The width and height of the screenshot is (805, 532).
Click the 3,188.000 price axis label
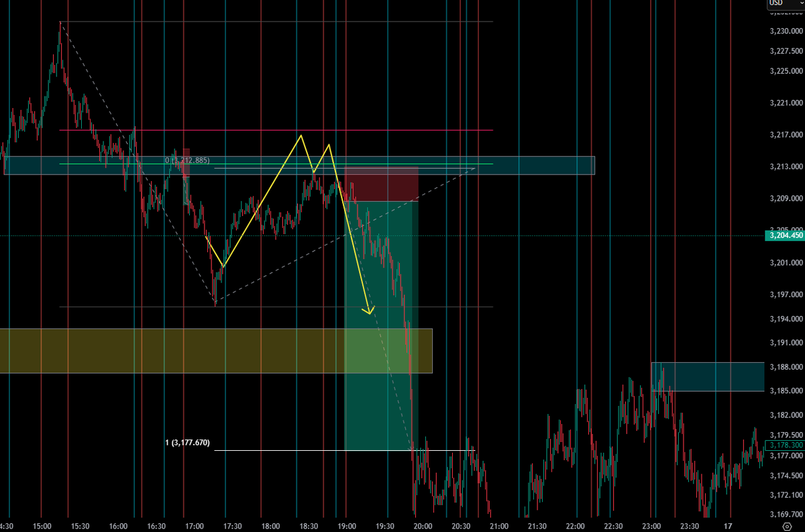click(786, 367)
